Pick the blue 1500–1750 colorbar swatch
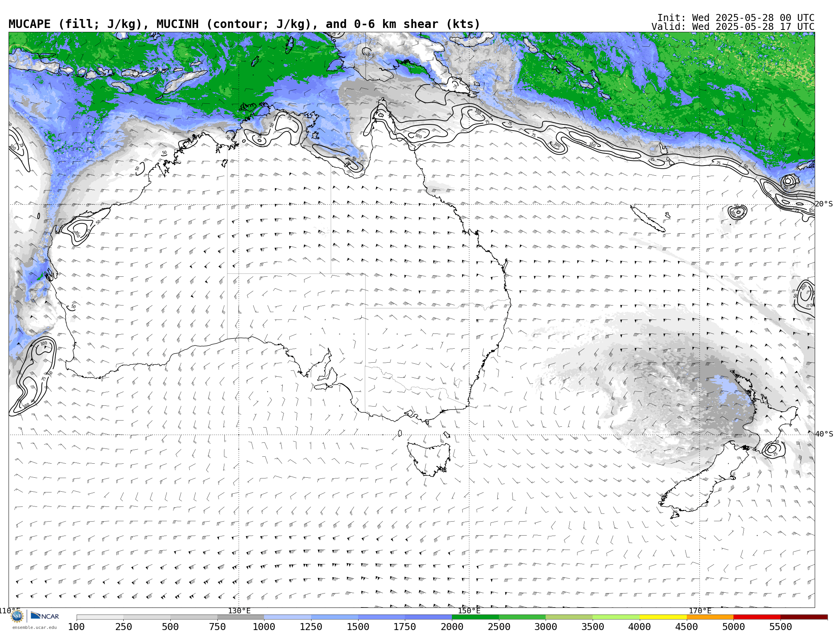The height and width of the screenshot is (632, 840). point(381,617)
